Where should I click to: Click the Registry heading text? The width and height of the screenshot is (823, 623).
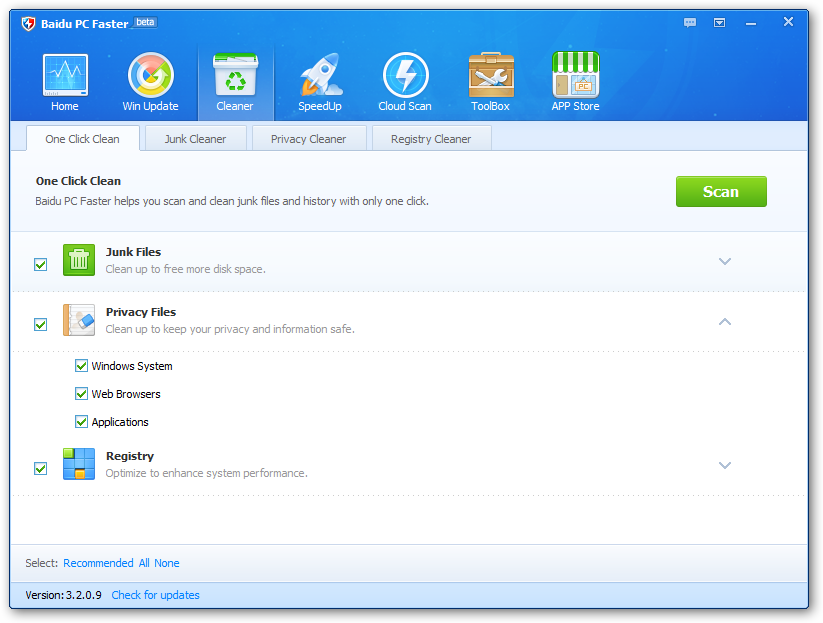pyautogui.click(x=130, y=456)
